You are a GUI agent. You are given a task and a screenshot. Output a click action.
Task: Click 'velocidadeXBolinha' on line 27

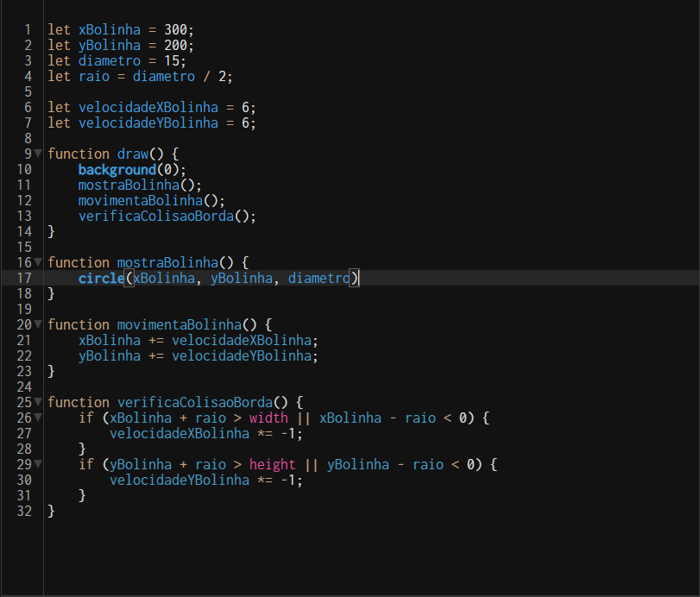[x=180, y=433]
